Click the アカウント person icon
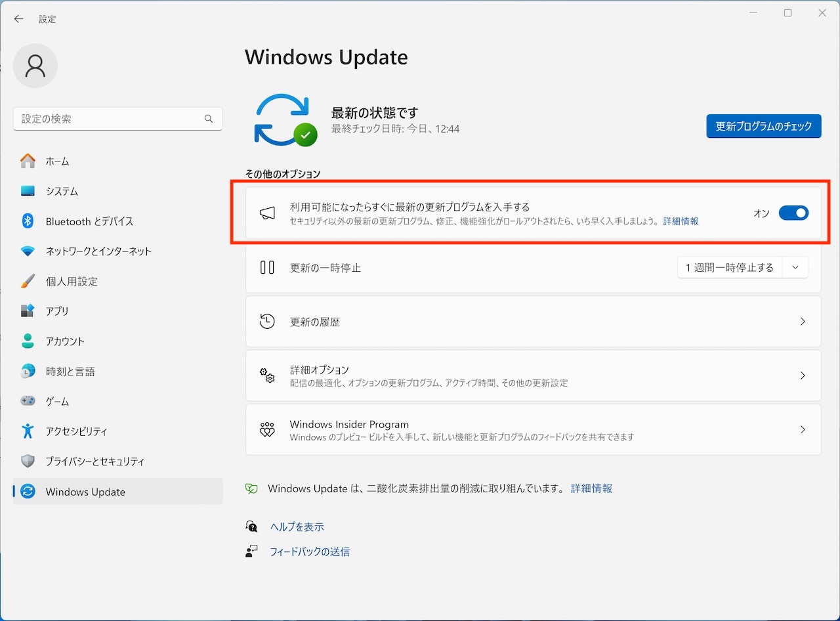The height and width of the screenshot is (621, 840). point(28,341)
